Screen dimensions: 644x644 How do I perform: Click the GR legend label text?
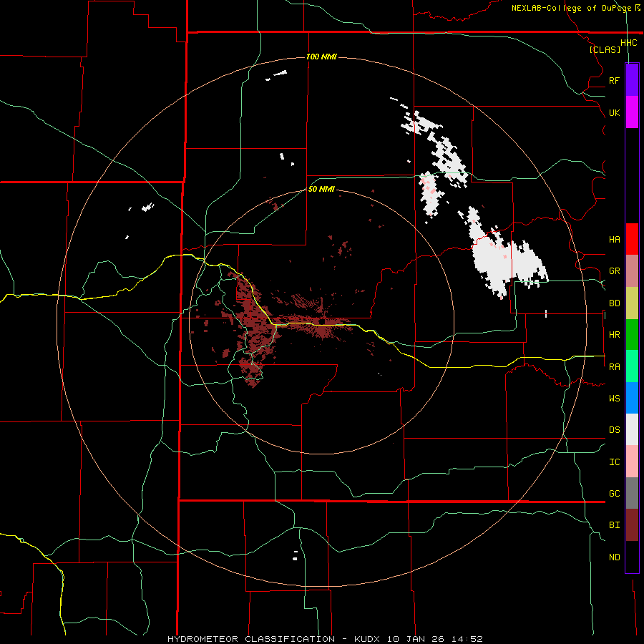(615, 271)
